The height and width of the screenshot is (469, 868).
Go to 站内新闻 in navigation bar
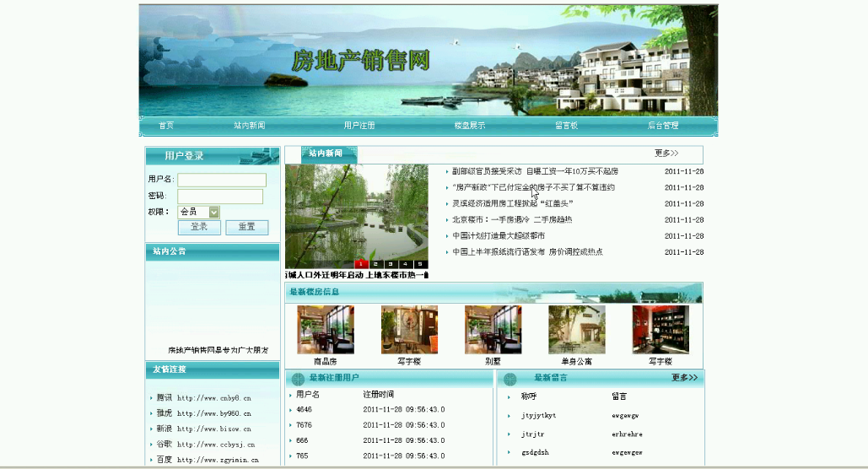[x=249, y=126]
